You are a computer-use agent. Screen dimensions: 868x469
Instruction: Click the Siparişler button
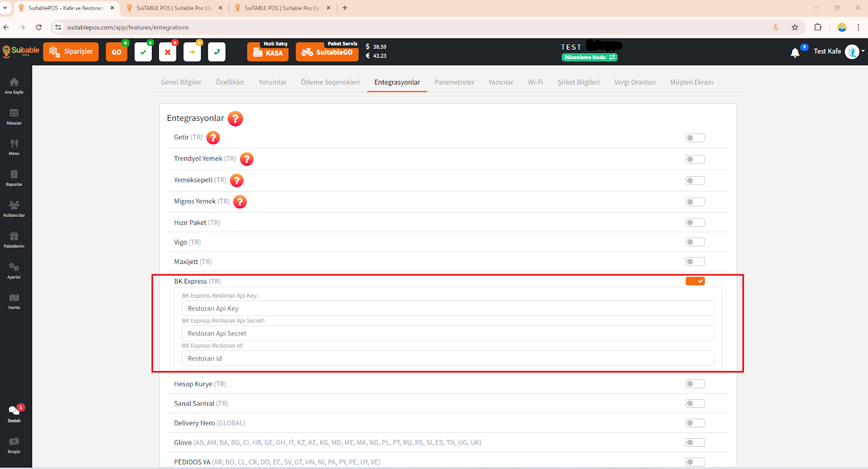[x=71, y=52]
